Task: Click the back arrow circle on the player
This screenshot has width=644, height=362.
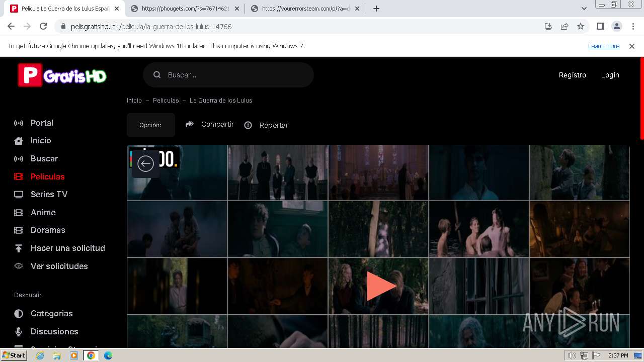Action: [x=145, y=164]
